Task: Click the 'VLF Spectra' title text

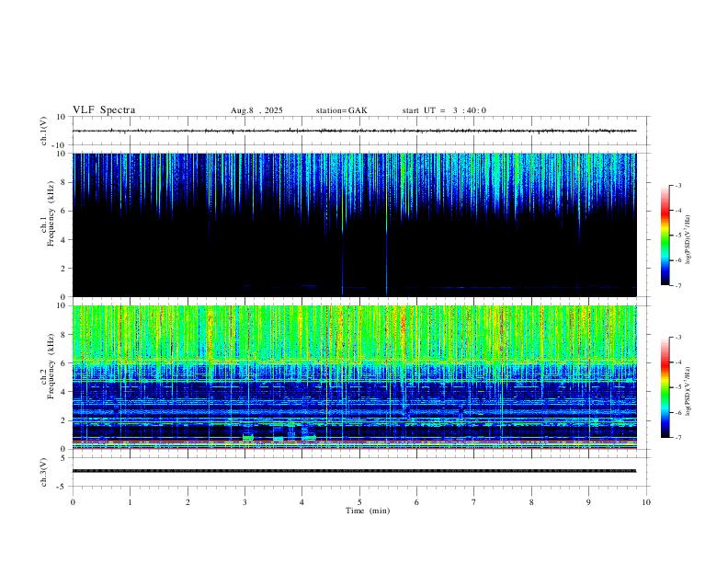Action: click(104, 110)
